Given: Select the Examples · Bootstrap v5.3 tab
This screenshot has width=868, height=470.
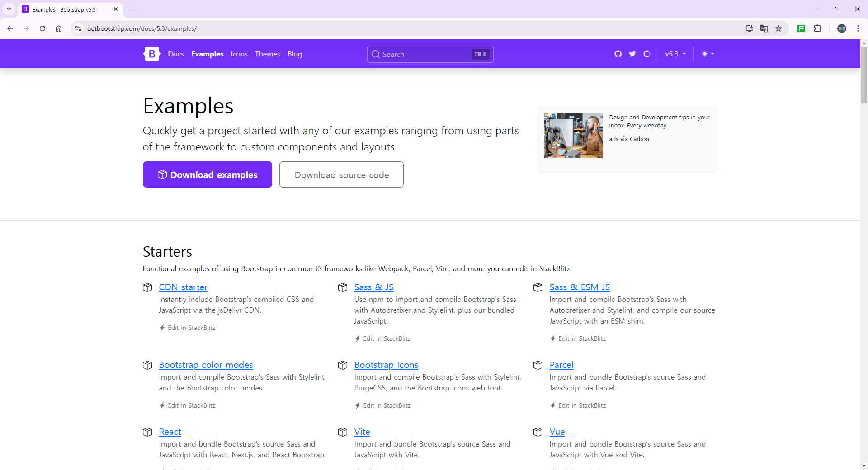Looking at the screenshot, I should click(x=70, y=9).
